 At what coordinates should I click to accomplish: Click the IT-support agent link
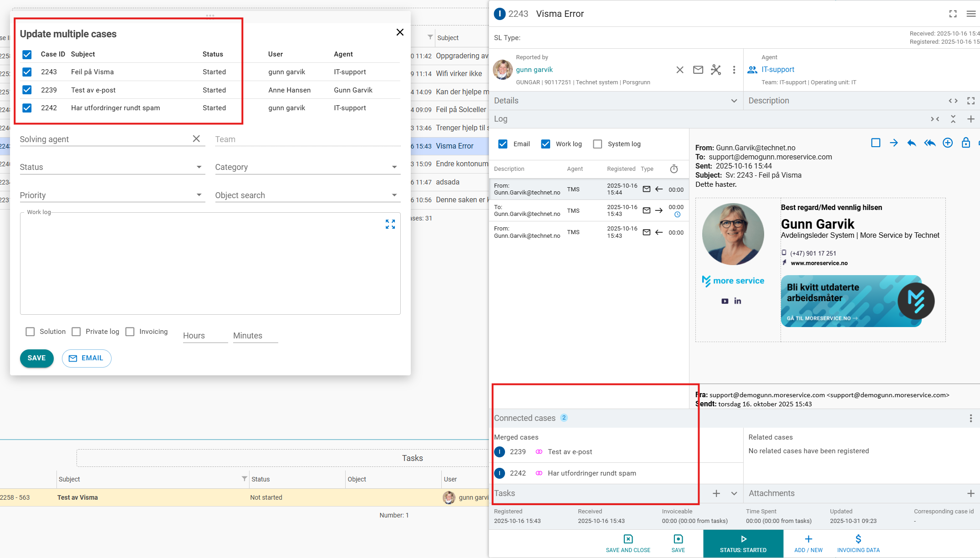(777, 70)
